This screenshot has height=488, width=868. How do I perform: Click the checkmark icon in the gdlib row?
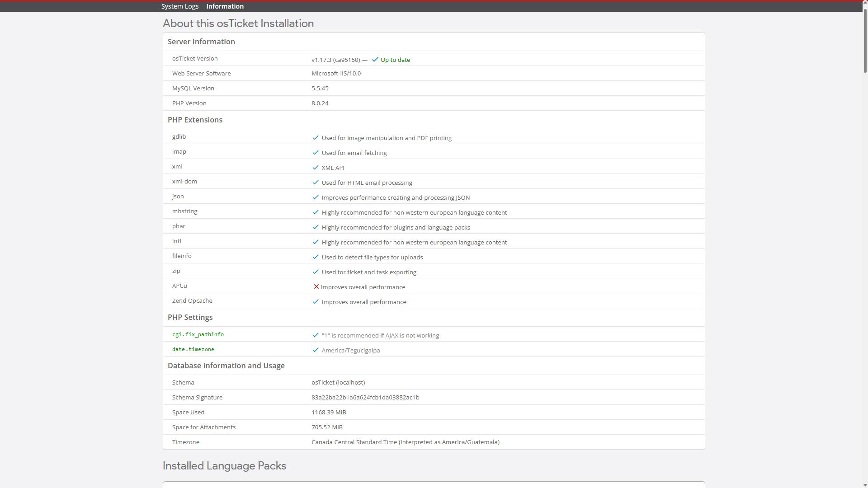[316, 138]
